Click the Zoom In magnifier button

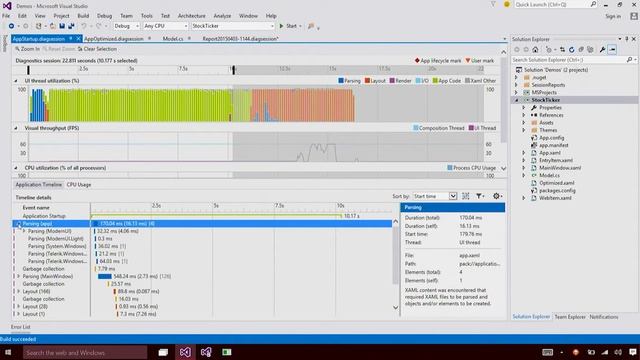click(27, 49)
